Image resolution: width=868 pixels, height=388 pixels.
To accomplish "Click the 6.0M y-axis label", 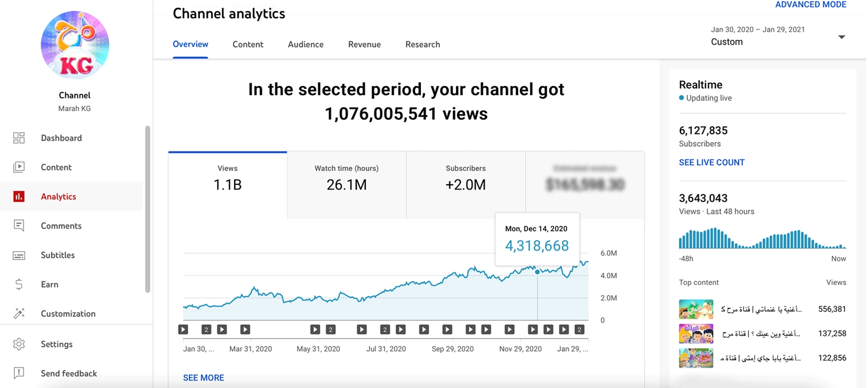I will point(609,253).
